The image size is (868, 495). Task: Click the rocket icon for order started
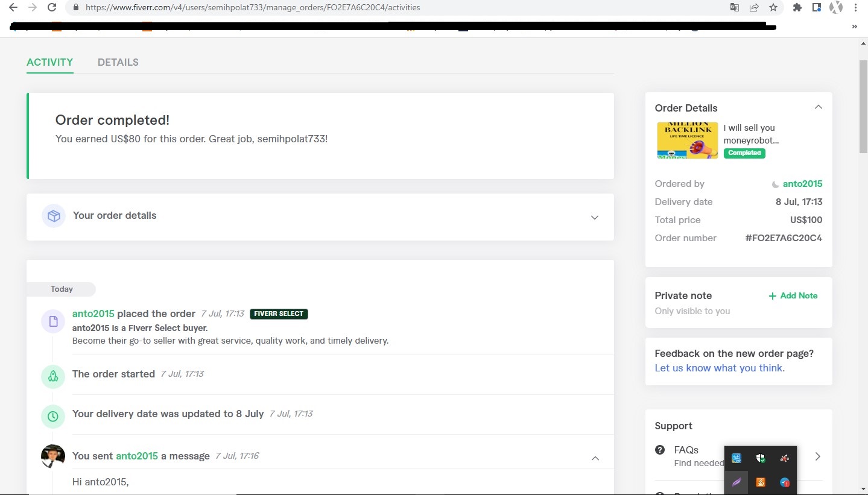[53, 376]
